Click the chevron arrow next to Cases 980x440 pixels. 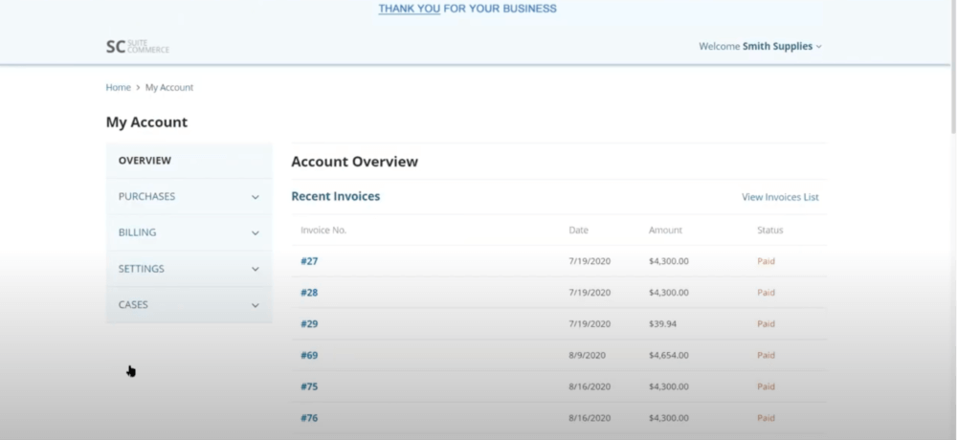coord(255,306)
